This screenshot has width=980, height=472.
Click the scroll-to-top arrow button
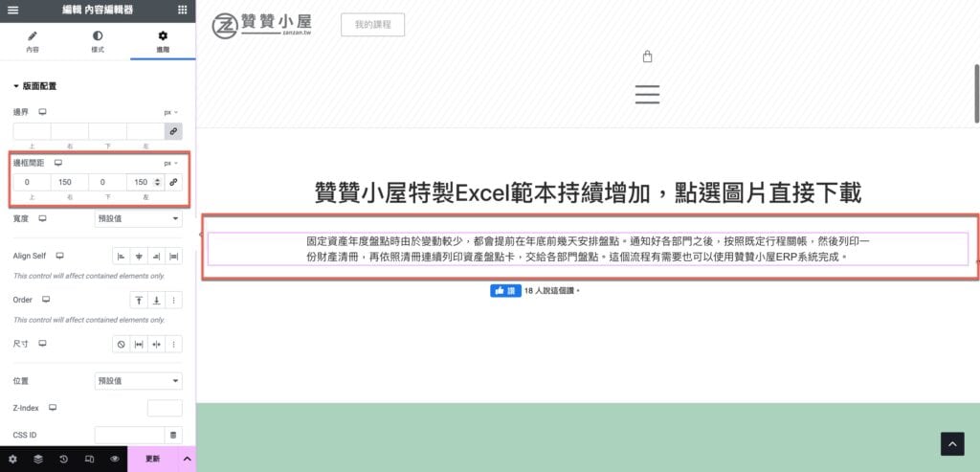952,444
